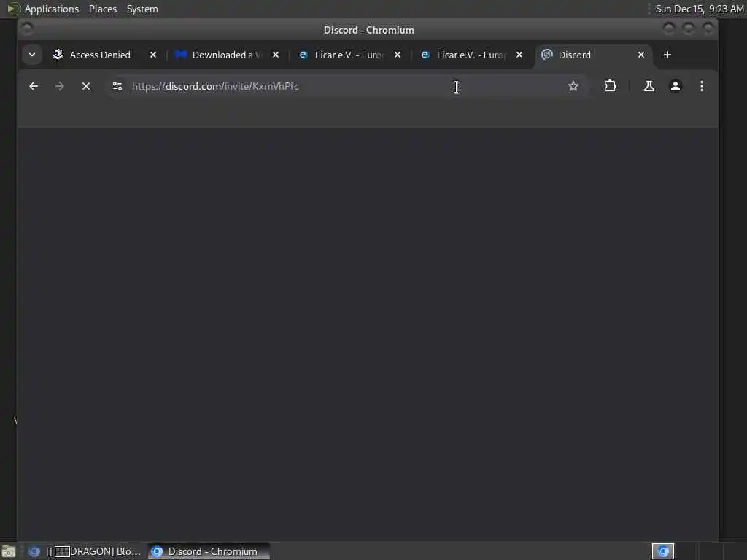Image resolution: width=747 pixels, height=560 pixels.
Task: Open the Applications menu
Action: coord(52,9)
